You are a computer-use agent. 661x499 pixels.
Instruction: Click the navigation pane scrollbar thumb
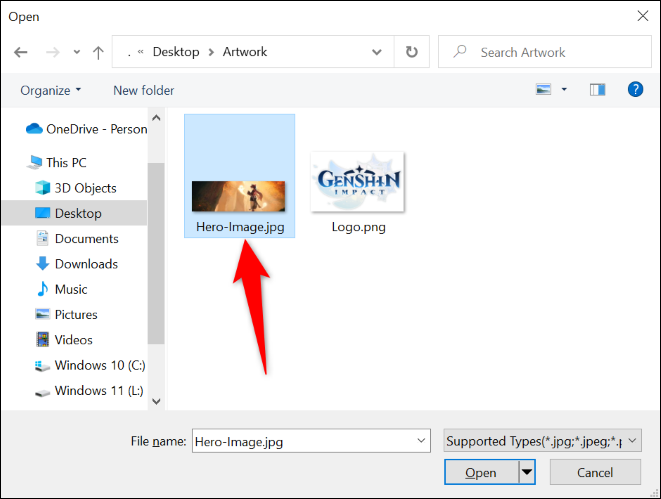coord(156,253)
